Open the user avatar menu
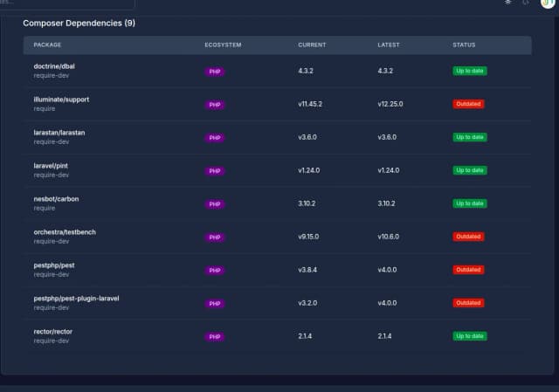This screenshot has width=559, height=392. tap(547, 3)
